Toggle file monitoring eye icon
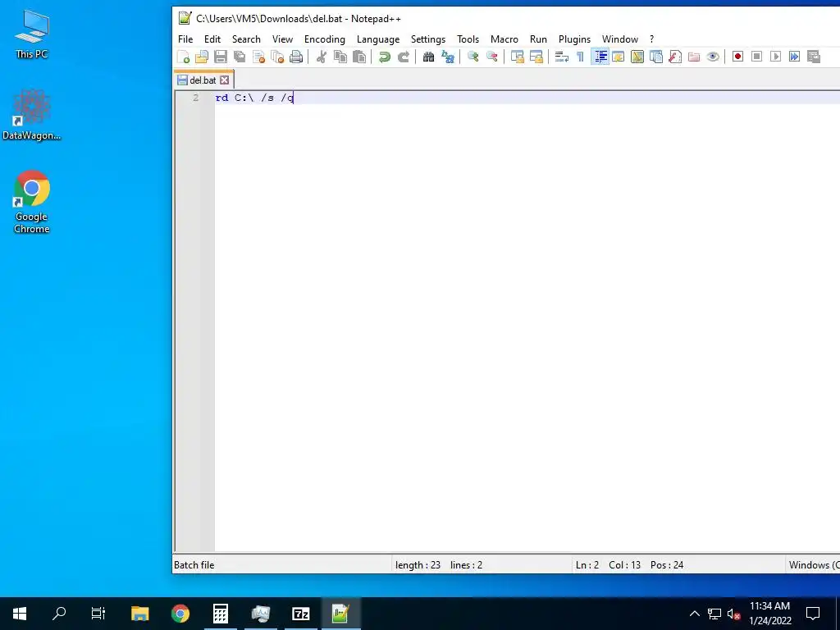The height and width of the screenshot is (630, 840). 713,57
